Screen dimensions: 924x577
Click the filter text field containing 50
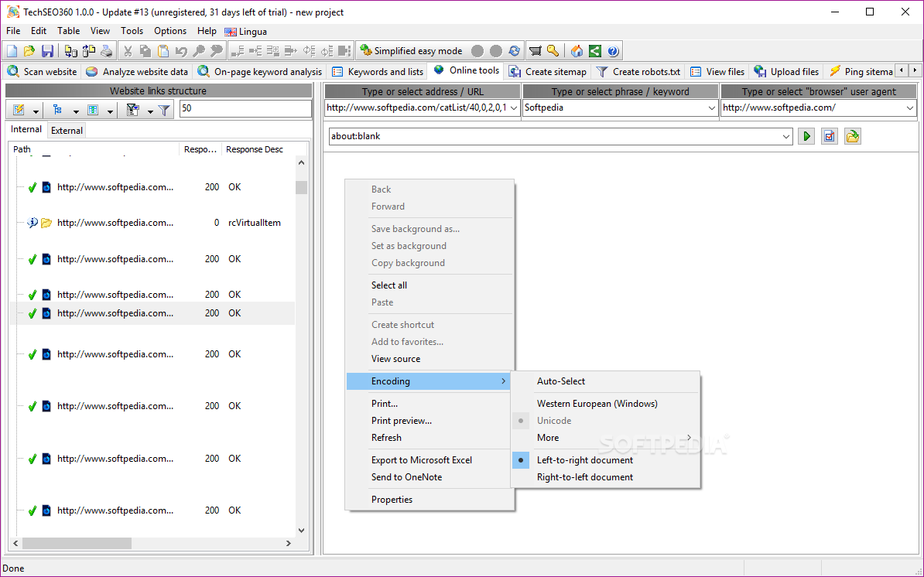245,108
